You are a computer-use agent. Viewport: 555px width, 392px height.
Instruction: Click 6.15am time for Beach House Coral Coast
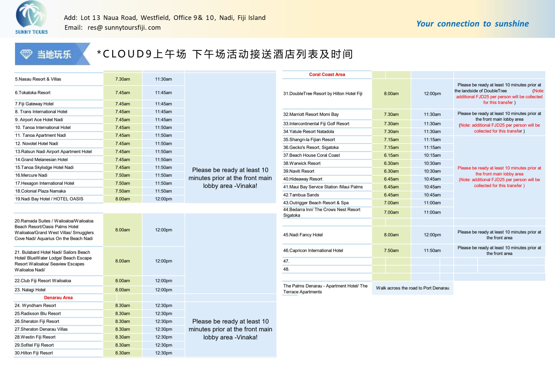tap(391, 155)
